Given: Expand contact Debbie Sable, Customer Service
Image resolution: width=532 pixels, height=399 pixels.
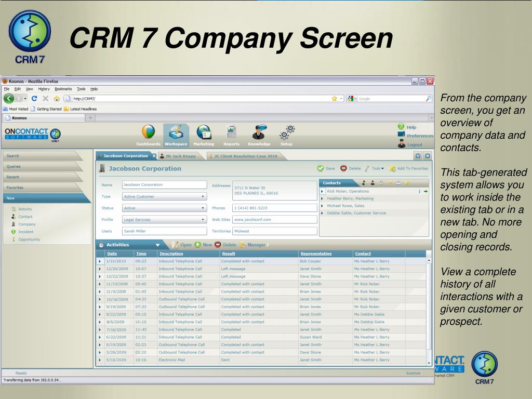Looking at the screenshot, I should click(322, 213).
